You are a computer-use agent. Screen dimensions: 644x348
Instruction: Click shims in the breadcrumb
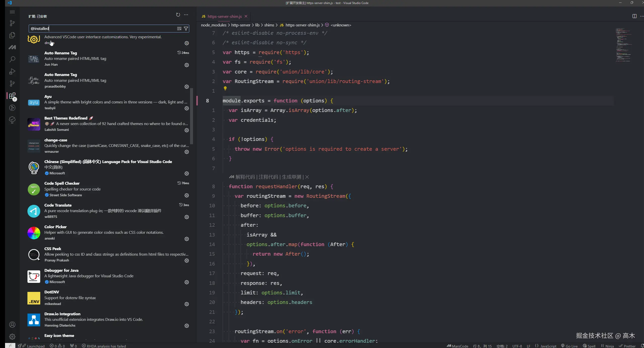click(x=269, y=25)
